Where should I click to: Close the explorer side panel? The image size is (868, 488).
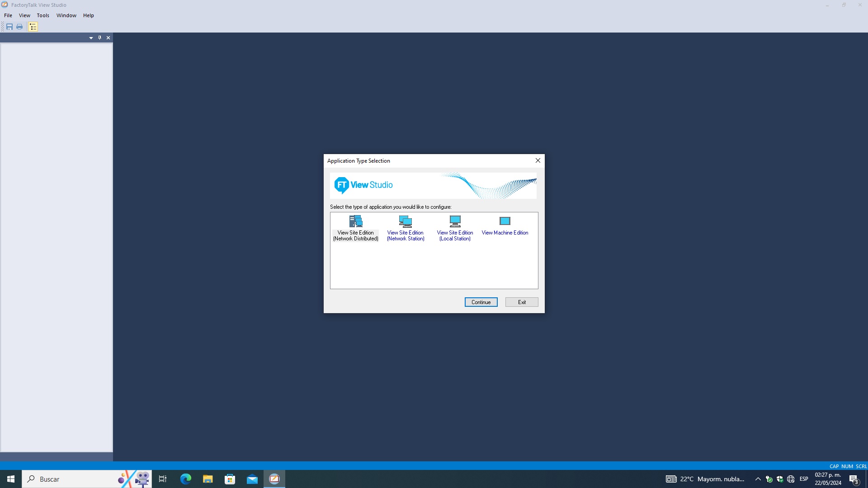click(108, 38)
